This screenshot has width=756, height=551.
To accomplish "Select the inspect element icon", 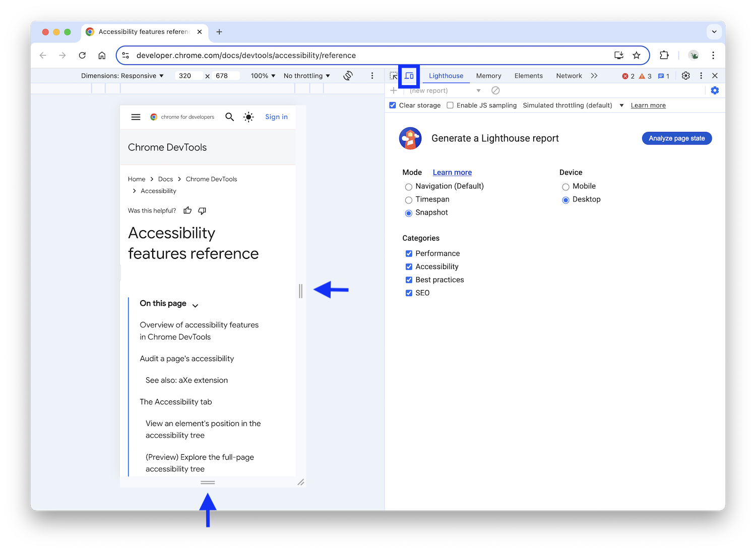I will point(394,76).
